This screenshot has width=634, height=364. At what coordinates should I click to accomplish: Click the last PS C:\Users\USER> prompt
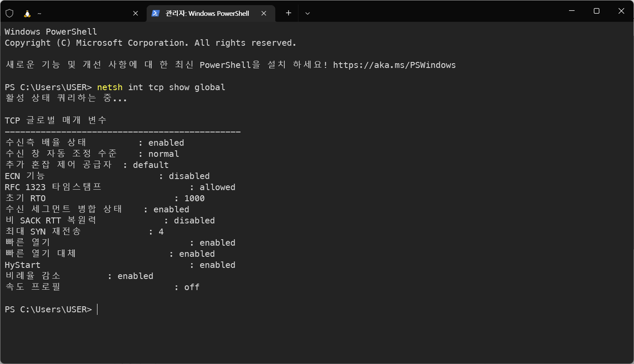coord(48,309)
